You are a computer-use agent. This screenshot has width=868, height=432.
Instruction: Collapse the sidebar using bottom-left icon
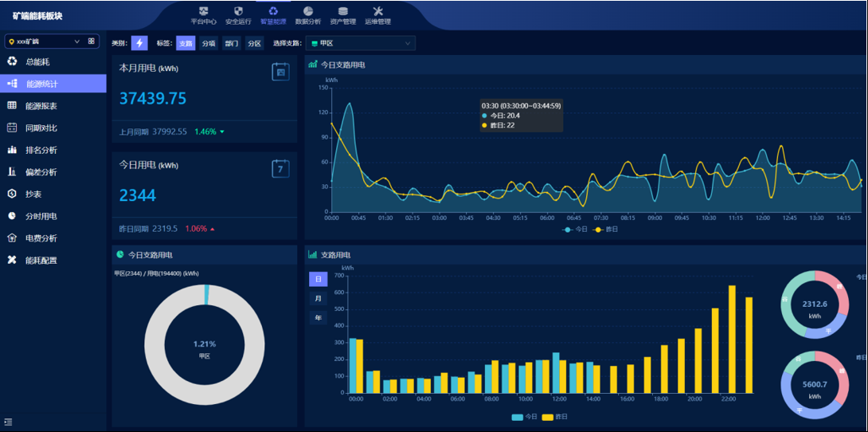coord(9,422)
